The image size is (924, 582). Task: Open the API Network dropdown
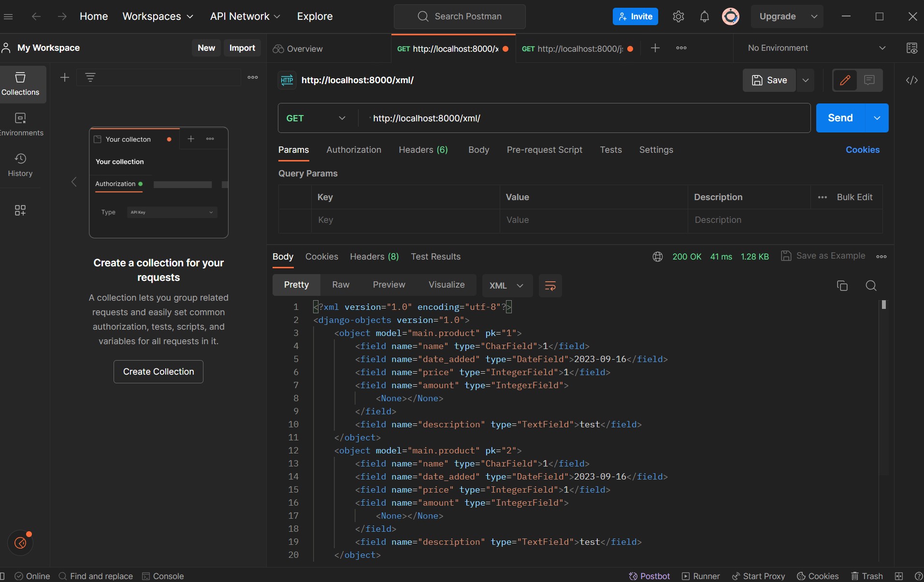click(x=245, y=16)
